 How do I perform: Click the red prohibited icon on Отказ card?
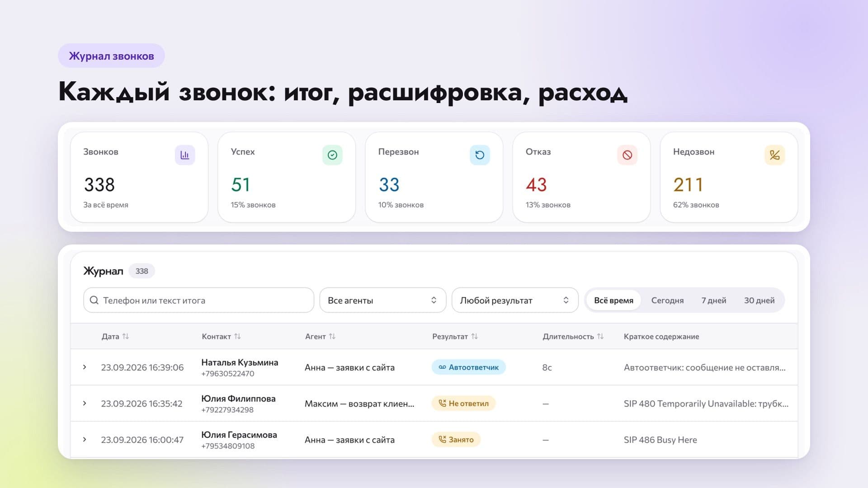click(x=627, y=155)
